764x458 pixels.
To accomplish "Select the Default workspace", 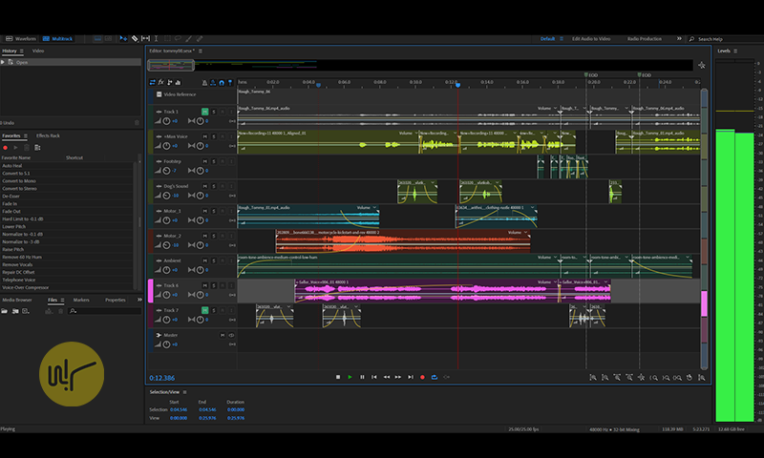I will pos(548,38).
